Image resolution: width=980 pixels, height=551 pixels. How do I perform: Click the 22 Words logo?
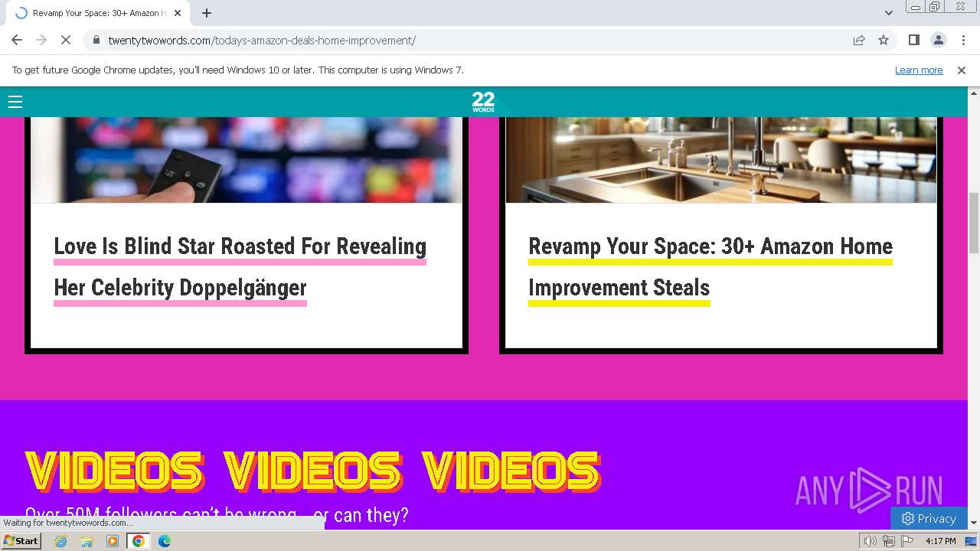tap(483, 102)
